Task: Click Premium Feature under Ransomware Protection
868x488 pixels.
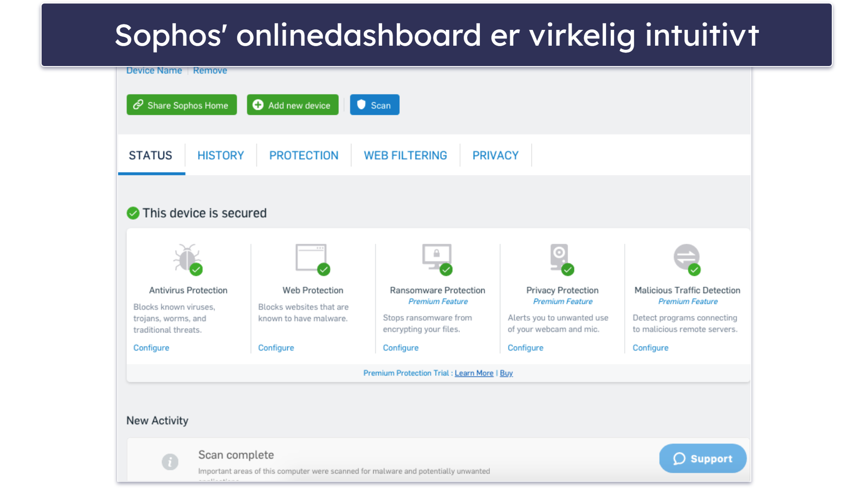Action: tap(438, 302)
